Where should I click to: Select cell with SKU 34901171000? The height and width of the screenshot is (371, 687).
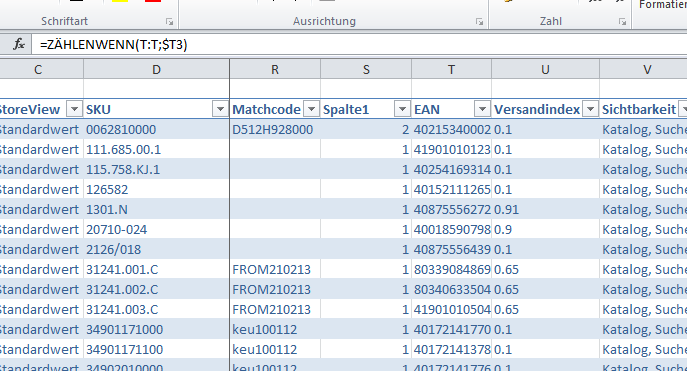[156, 329]
